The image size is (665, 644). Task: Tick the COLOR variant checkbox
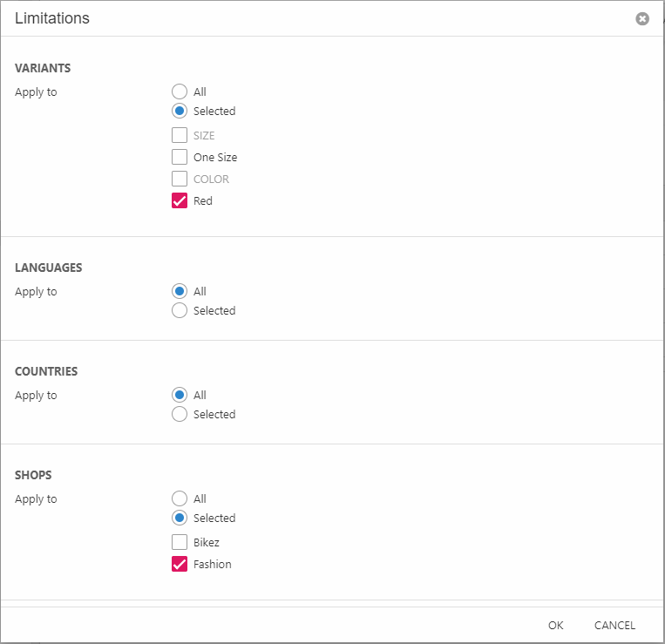[x=180, y=179]
